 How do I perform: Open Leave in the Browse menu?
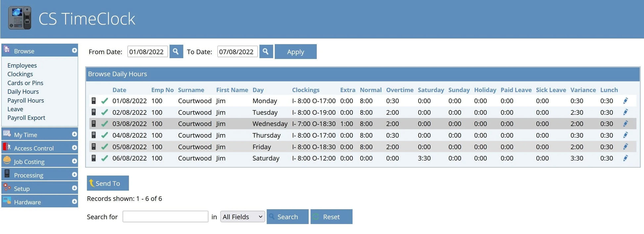[x=15, y=109]
